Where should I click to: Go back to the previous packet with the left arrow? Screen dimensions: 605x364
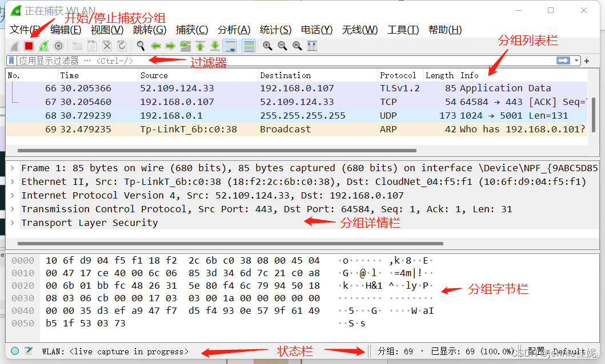(x=155, y=46)
